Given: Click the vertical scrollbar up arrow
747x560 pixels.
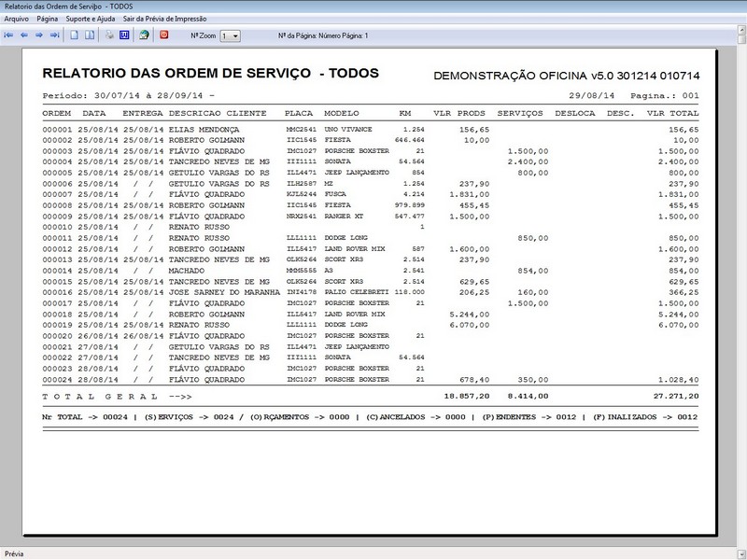Looking at the screenshot, I should tap(741, 30).
